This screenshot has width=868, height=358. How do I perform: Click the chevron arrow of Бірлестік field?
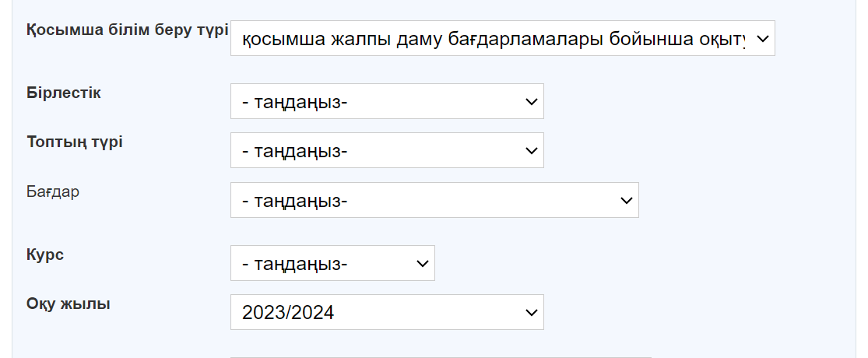coord(532,102)
